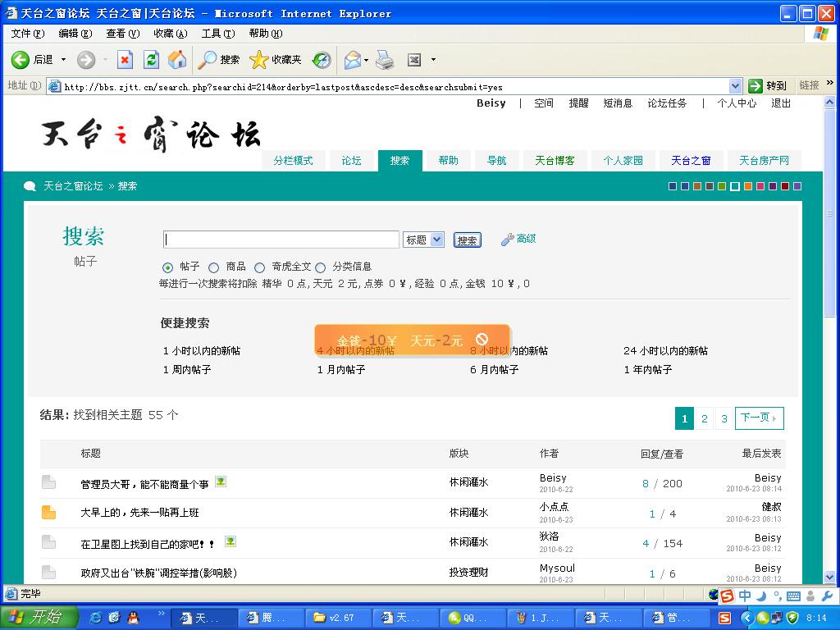Select the 帖子 radio button
This screenshot has width=840, height=630.
[x=168, y=267]
